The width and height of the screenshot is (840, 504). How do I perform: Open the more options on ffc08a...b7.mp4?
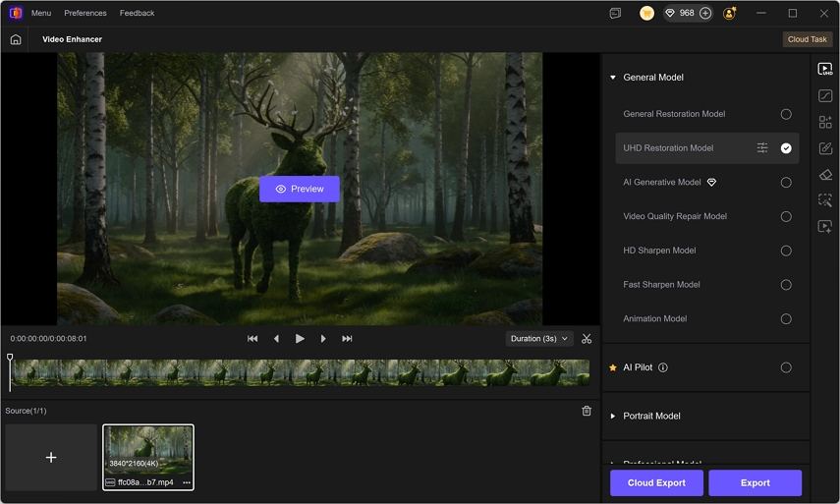(187, 482)
